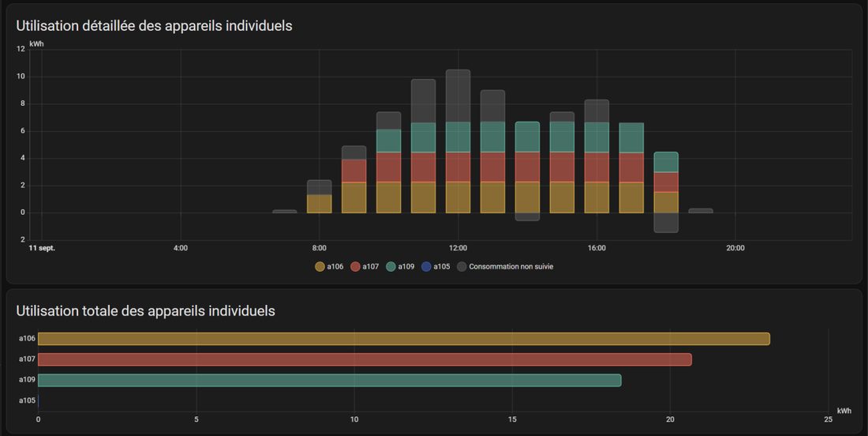Click the a109 green horizontal total bar

pyautogui.click(x=329, y=380)
